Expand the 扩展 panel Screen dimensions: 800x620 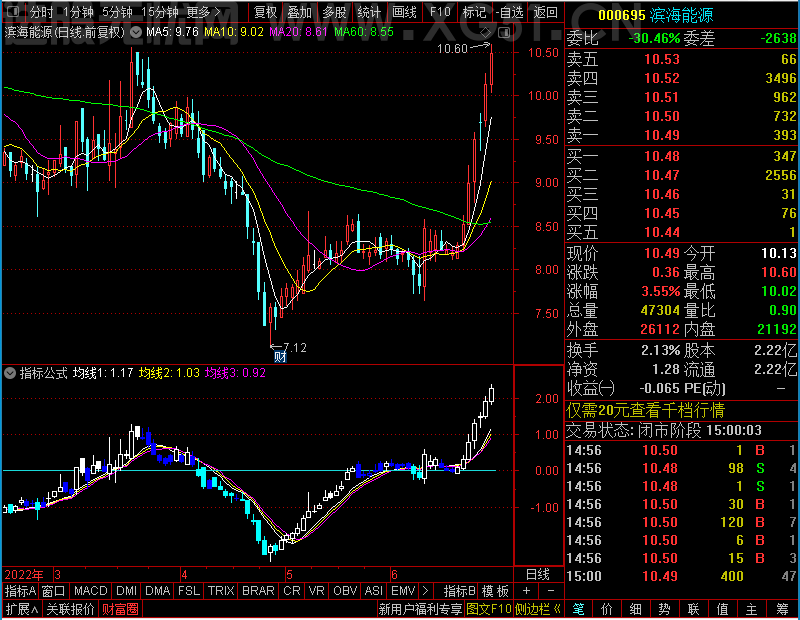21,609
